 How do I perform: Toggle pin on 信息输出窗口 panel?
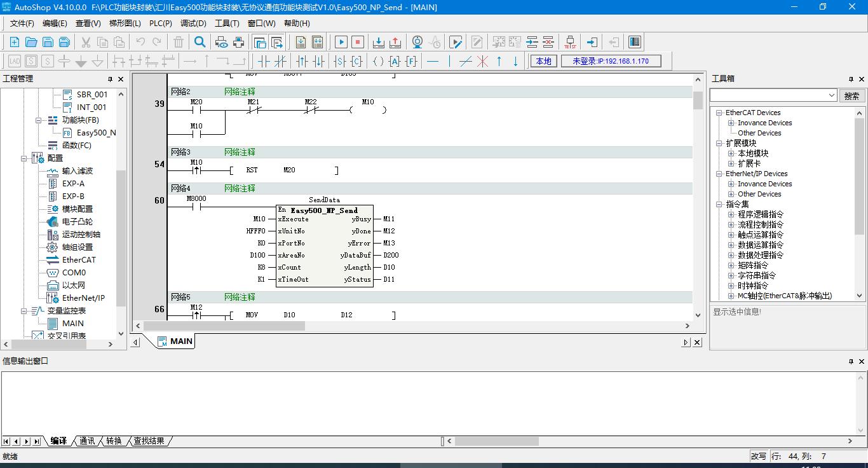(851, 361)
